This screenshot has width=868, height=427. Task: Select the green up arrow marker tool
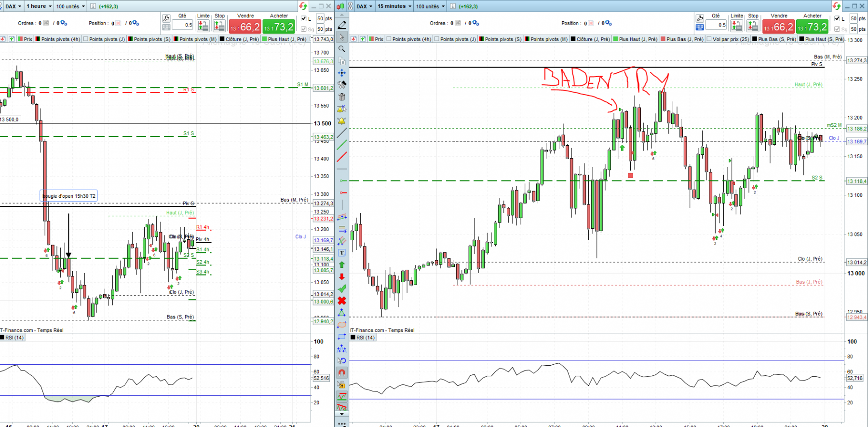pos(342,265)
